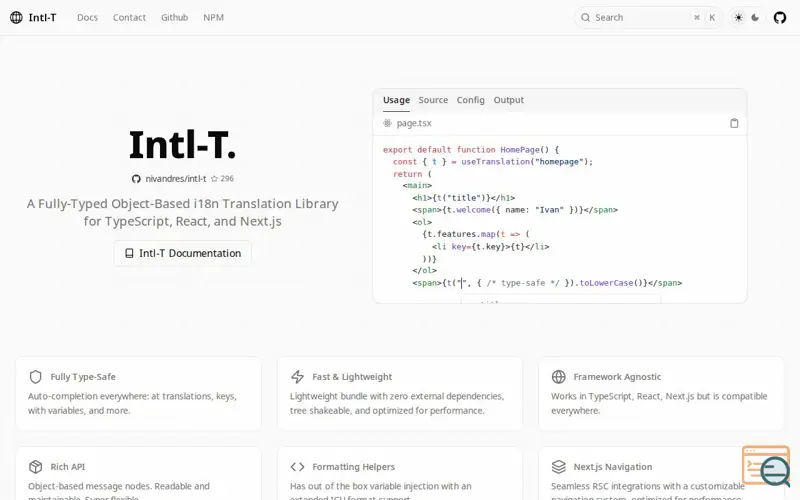The width and height of the screenshot is (800, 500).
Task: Click the Intl-T. main heading
Action: (x=183, y=145)
